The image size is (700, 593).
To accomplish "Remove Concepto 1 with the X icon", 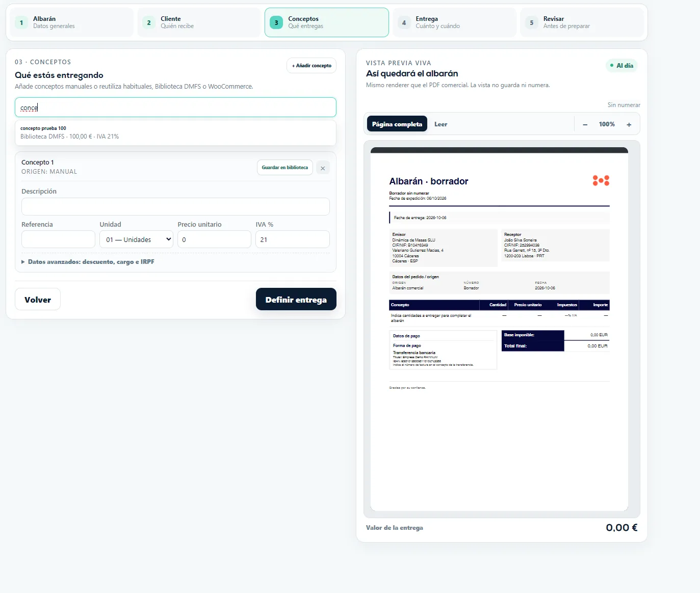I will click(x=323, y=168).
